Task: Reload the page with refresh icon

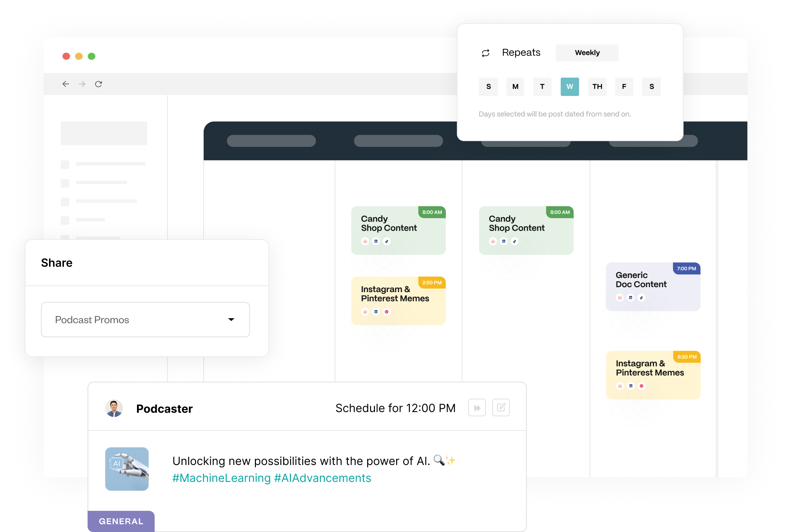Action: (x=99, y=84)
